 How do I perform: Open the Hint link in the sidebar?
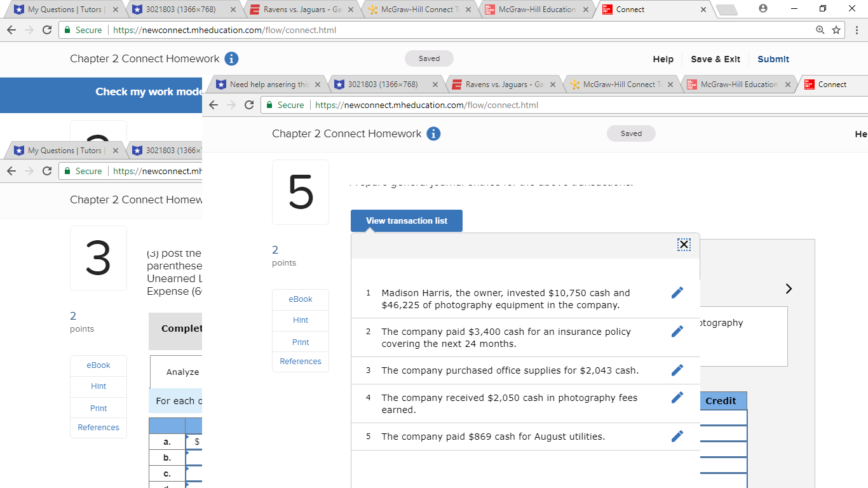click(300, 320)
